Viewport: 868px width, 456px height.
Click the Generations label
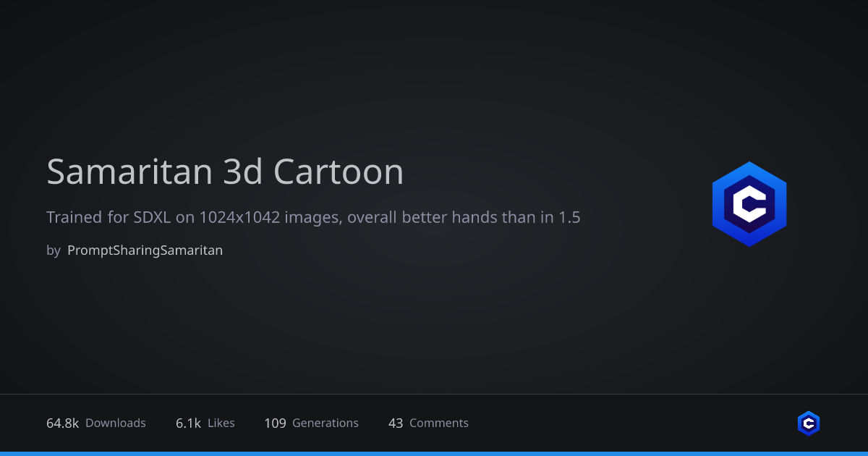pyautogui.click(x=325, y=423)
